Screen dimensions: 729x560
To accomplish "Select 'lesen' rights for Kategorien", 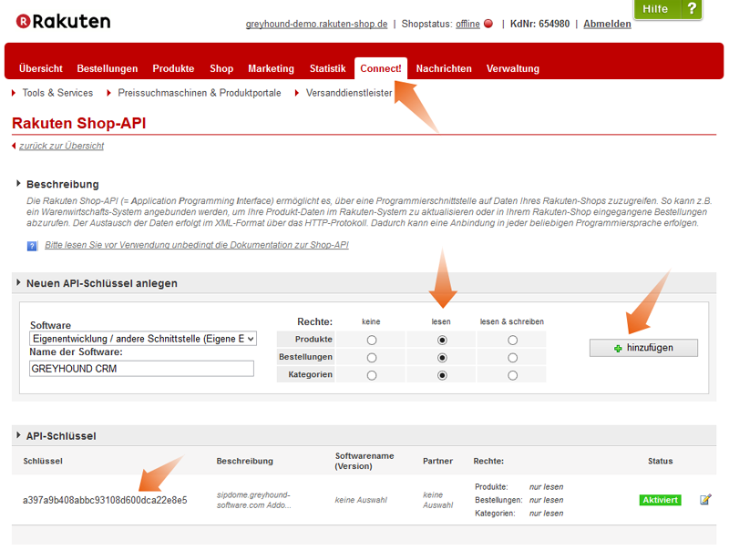I will (442, 375).
